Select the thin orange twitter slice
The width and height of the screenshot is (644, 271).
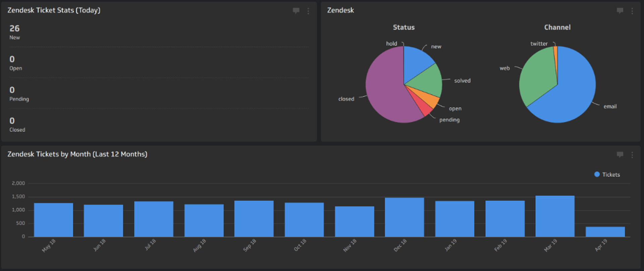point(555,54)
